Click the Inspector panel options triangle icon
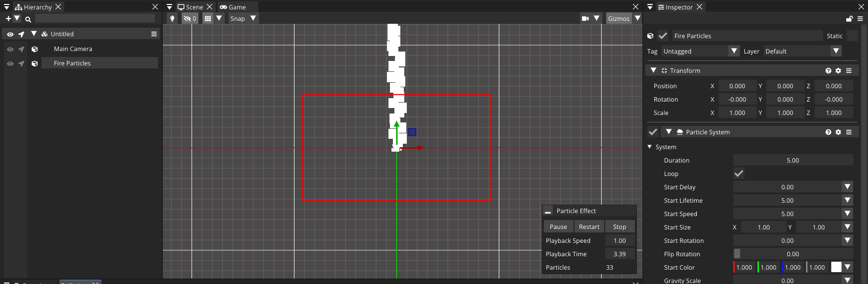Screen dimensions: 868x284 (x=650, y=7)
